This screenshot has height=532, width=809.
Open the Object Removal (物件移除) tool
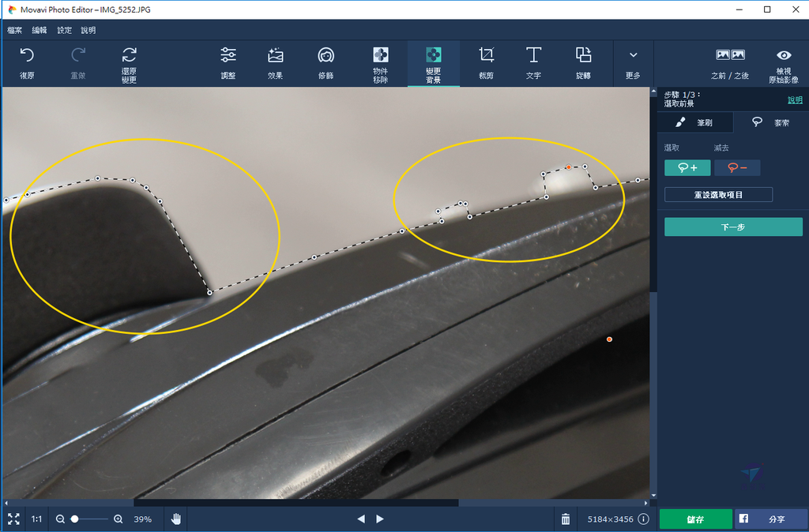click(380, 65)
